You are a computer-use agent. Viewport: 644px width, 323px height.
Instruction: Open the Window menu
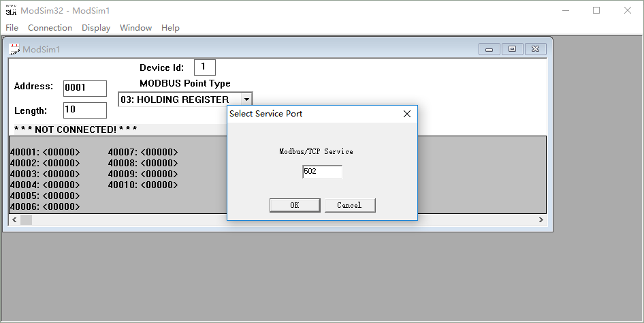(x=135, y=28)
